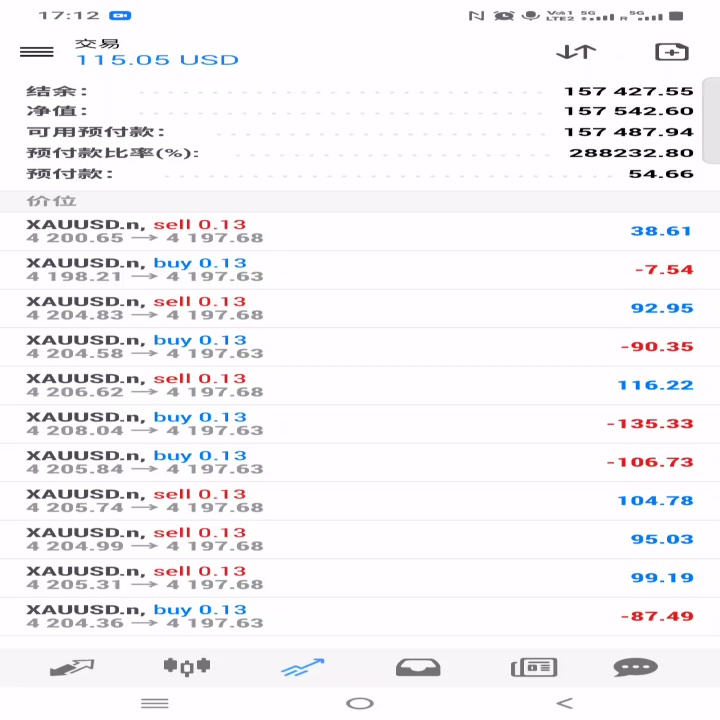Image resolution: width=720 pixels, height=720 pixels.
Task: Tap equity value 157 542.60
Action: [629, 111]
